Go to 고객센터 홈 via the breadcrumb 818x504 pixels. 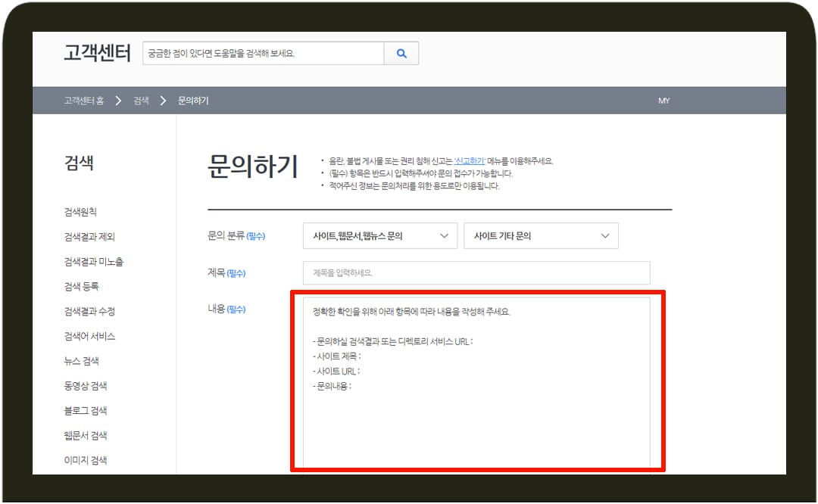coord(86,100)
